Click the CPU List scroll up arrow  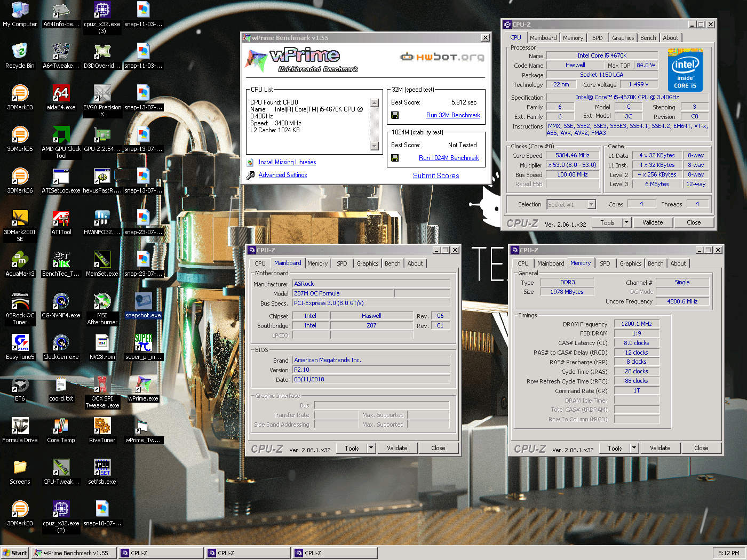(x=375, y=103)
